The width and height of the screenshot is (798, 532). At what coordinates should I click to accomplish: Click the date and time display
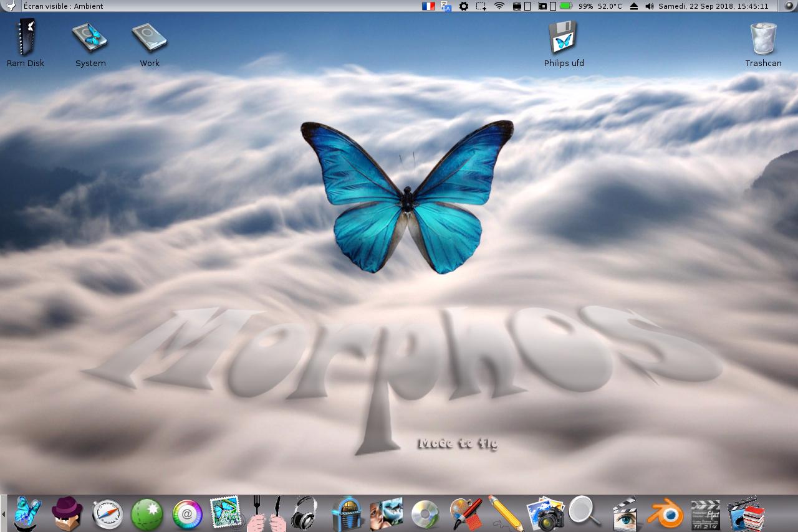click(x=713, y=6)
